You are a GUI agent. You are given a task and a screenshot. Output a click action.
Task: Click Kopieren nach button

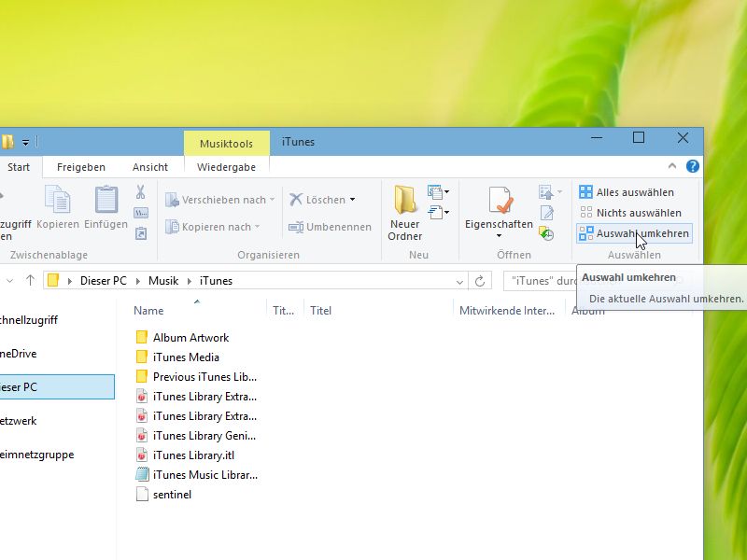click(212, 227)
